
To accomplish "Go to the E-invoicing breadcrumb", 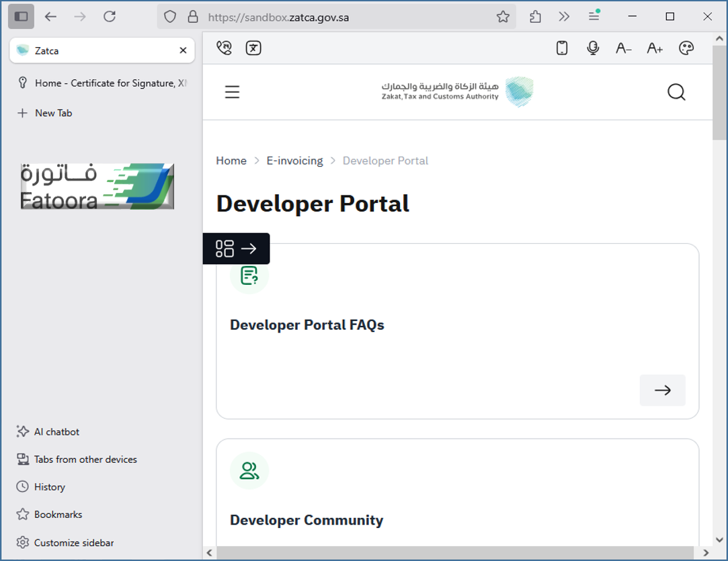I will click(x=294, y=161).
